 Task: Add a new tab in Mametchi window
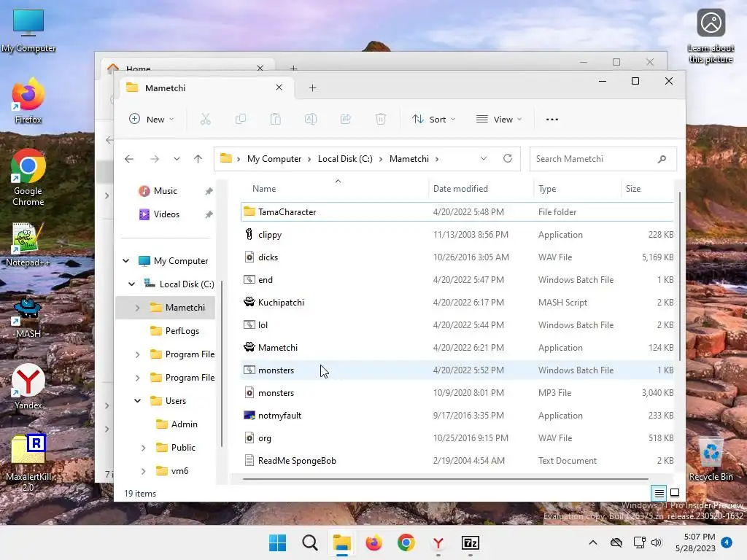[312, 87]
